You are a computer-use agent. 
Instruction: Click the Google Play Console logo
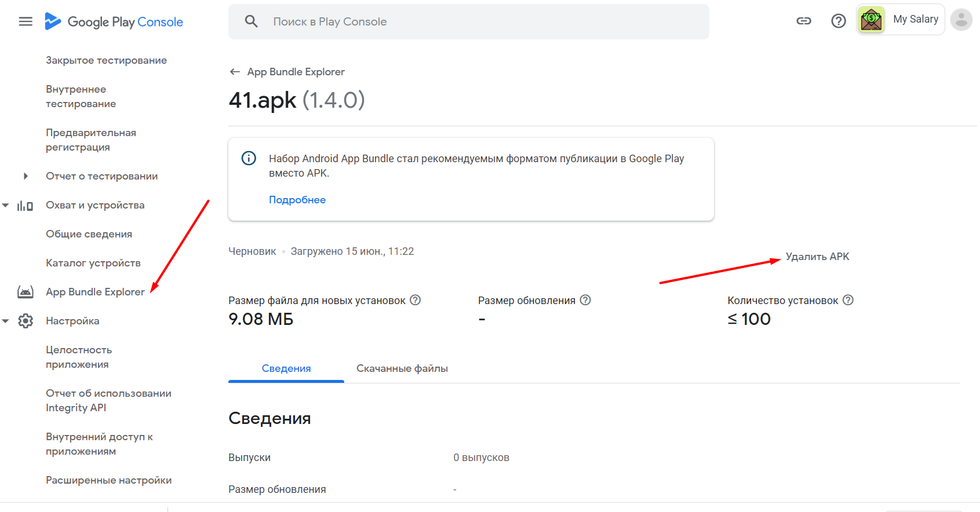[x=114, y=22]
